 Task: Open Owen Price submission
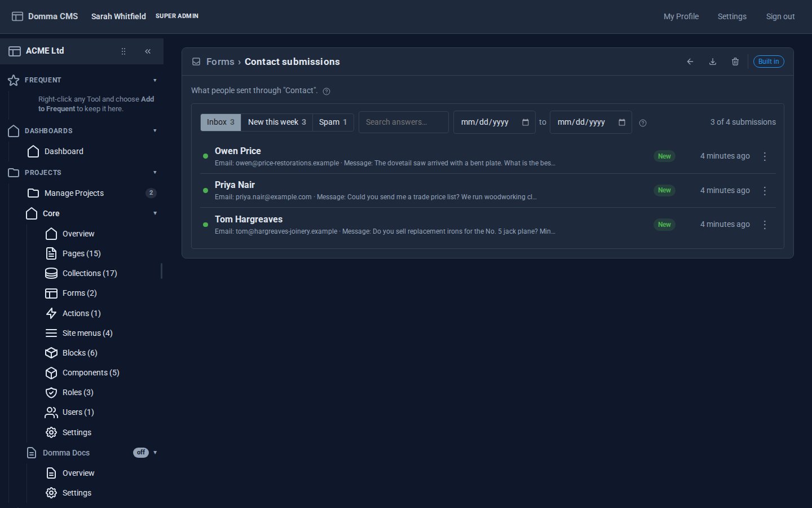(x=489, y=156)
